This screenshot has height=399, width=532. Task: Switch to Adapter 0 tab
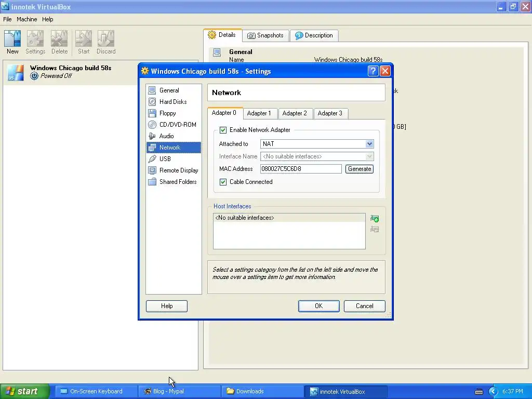tap(224, 113)
